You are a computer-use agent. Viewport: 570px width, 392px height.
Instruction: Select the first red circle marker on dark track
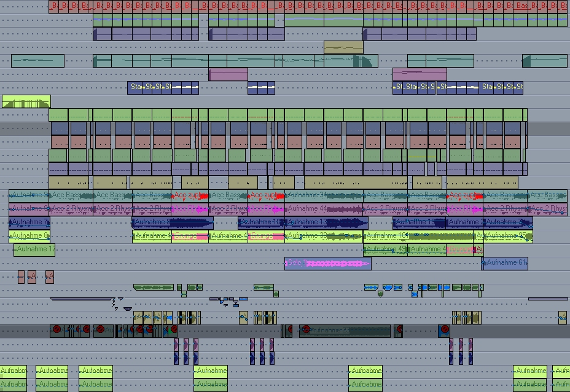(57, 330)
